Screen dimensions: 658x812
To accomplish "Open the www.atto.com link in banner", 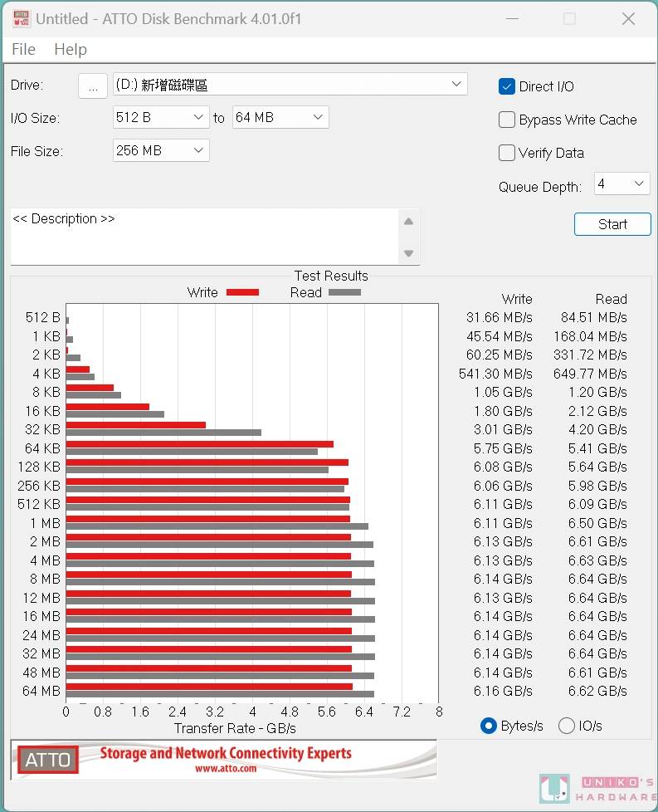I will coord(226,769).
